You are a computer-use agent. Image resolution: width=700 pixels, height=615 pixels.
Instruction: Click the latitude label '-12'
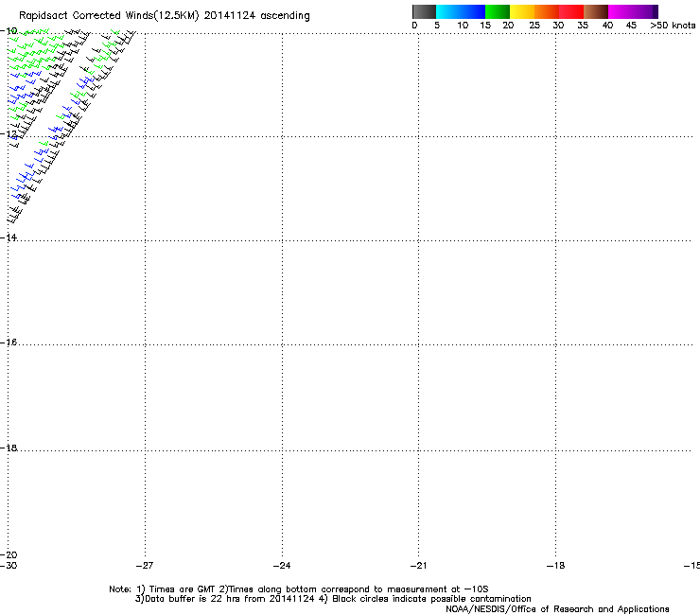9,133
